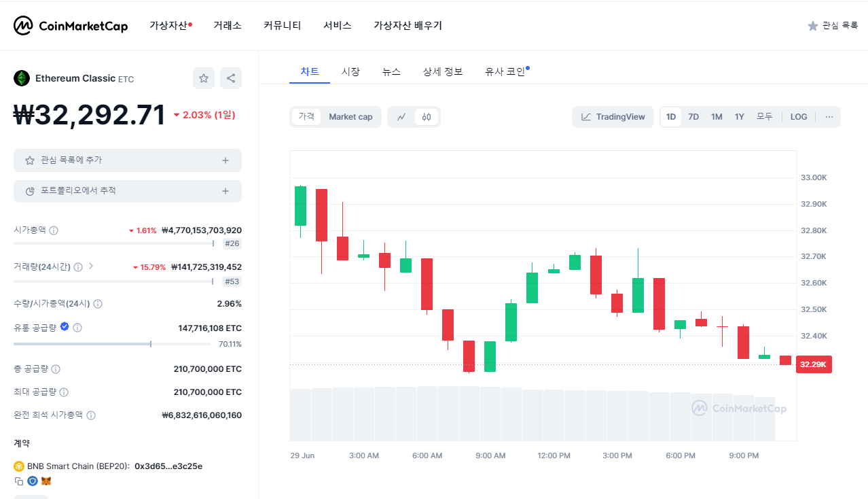
Task: Switch to the 유사 코인 tab
Action: tap(505, 71)
